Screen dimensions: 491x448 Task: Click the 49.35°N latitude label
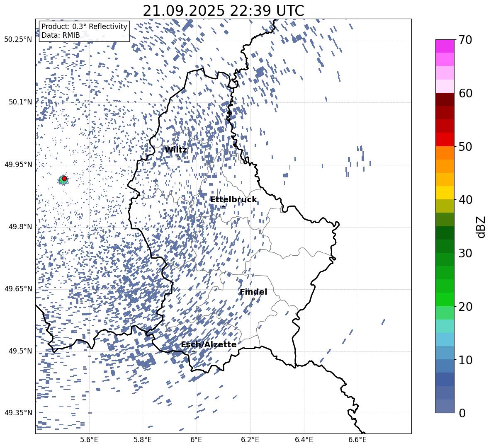click(x=18, y=413)
